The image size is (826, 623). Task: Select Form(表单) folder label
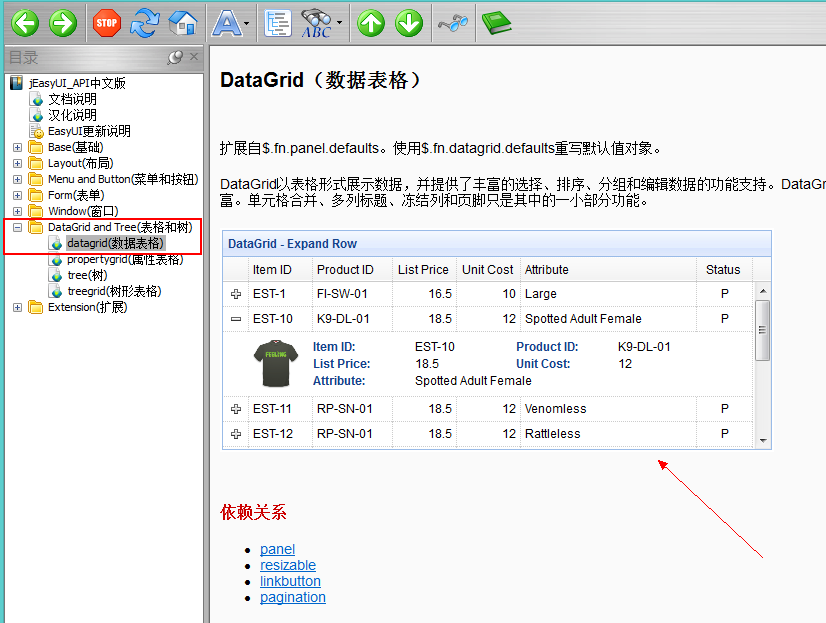76,195
